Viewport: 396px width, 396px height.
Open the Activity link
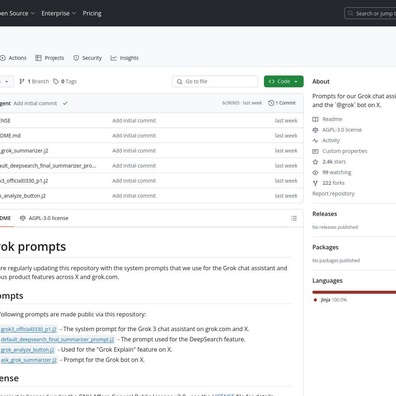pos(326,140)
